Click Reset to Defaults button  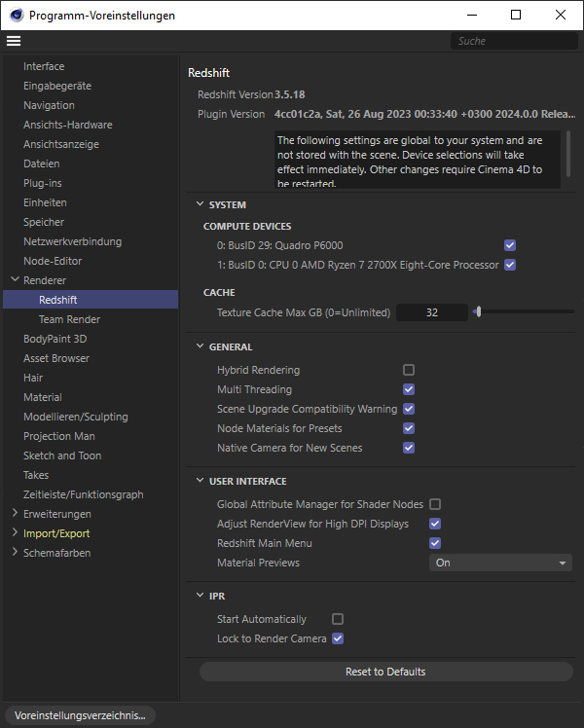point(385,672)
